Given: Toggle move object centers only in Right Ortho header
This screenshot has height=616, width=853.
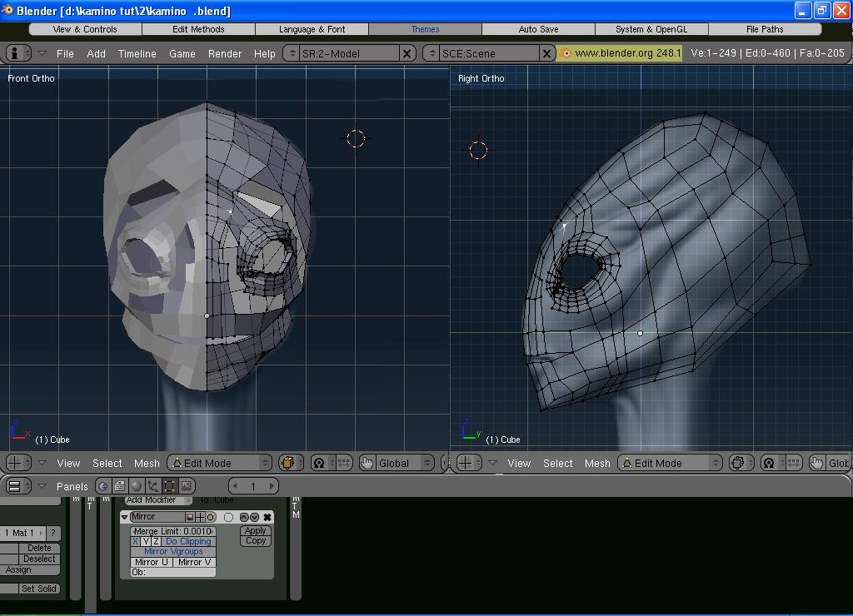Looking at the screenshot, I should tap(793, 463).
